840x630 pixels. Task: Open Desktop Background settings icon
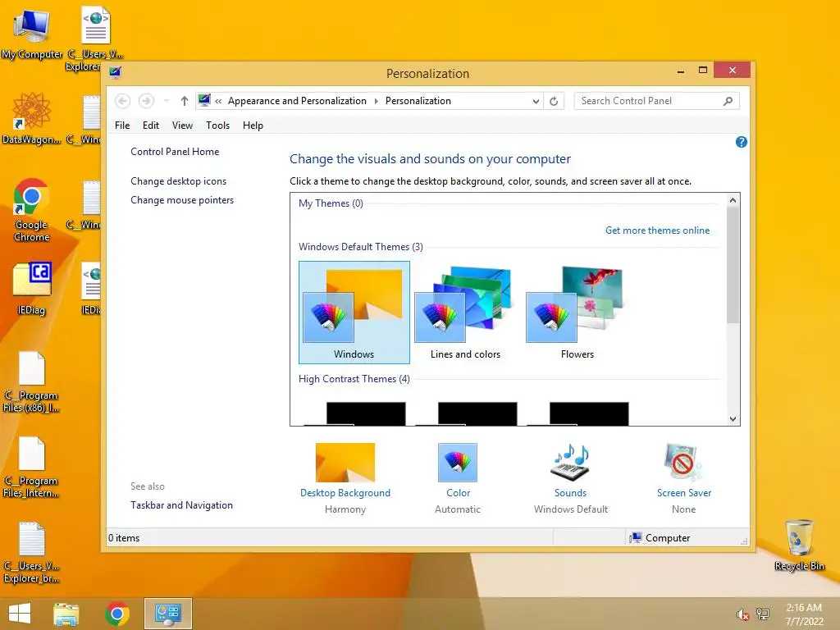tap(345, 463)
